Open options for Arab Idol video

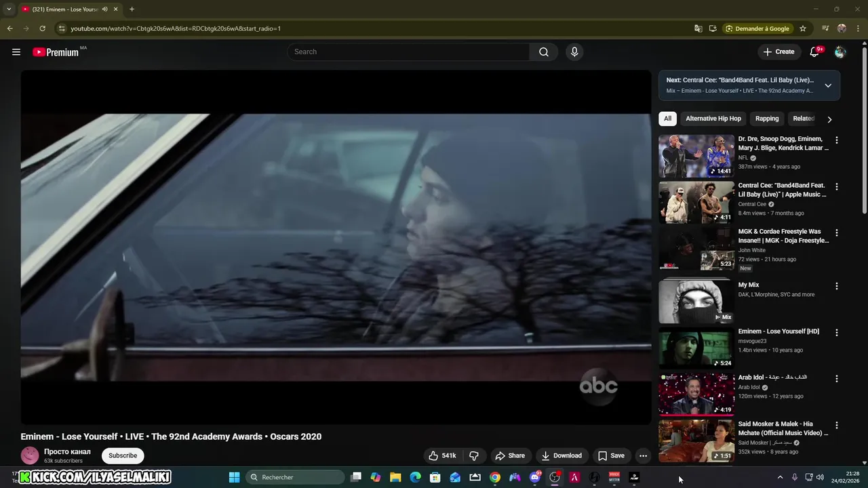tap(836, 379)
